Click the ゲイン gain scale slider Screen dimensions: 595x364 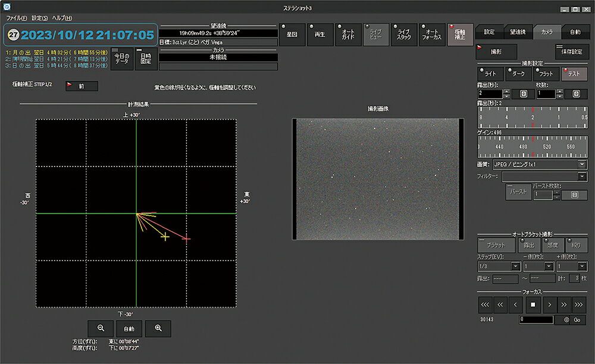point(533,146)
